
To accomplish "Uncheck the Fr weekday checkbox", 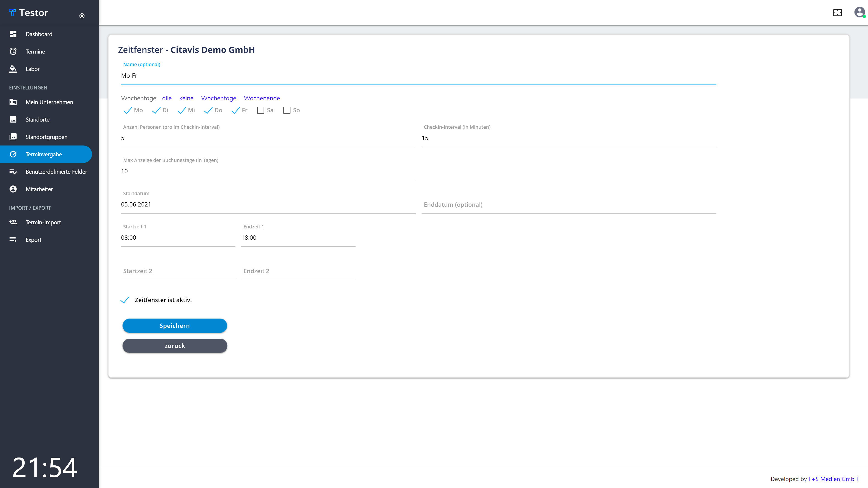I will (235, 110).
